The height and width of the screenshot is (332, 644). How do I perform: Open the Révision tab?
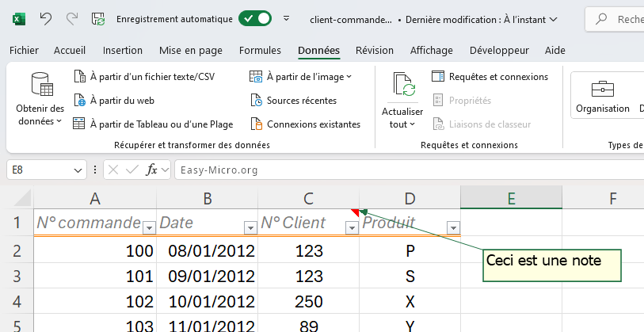[x=375, y=51]
